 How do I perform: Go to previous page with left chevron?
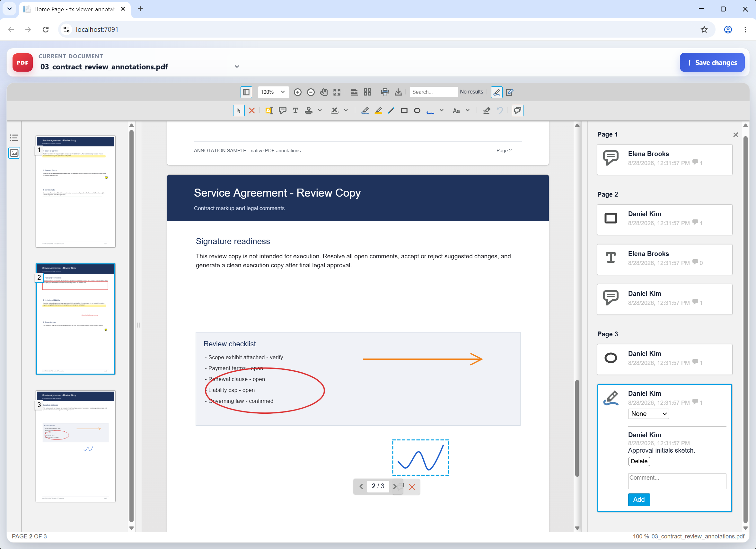click(x=361, y=486)
